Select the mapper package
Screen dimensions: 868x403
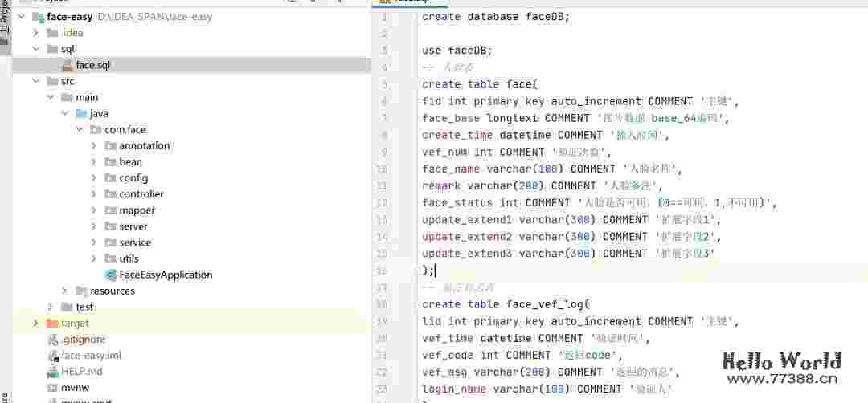[x=137, y=210]
